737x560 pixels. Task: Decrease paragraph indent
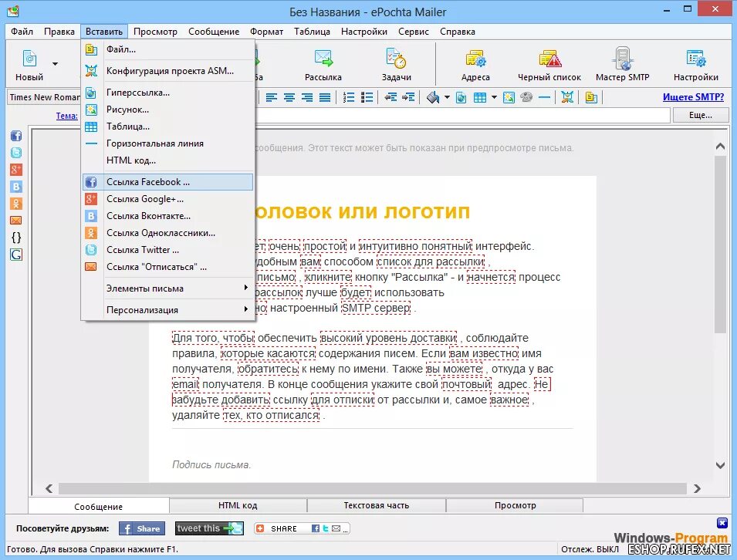390,97
